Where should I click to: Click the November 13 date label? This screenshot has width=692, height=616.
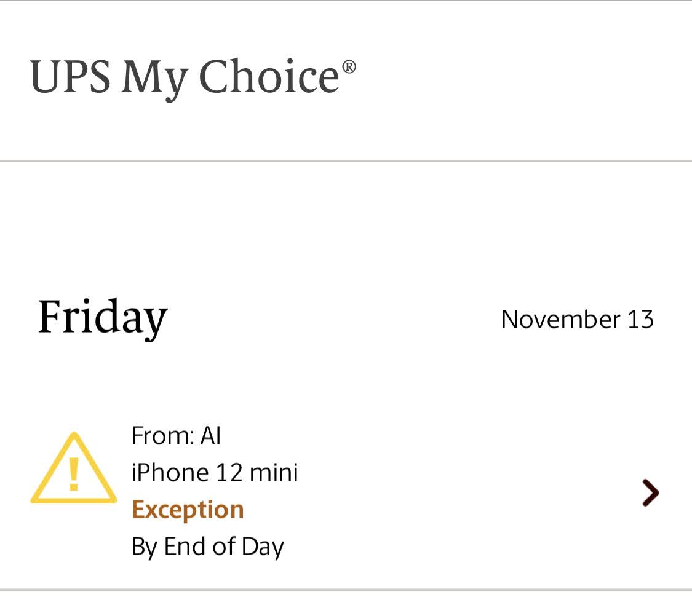click(x=577, y=319)
